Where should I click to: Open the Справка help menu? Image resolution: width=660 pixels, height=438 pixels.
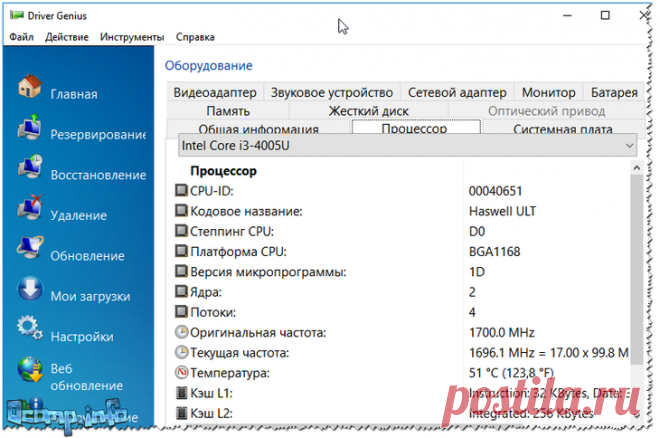pos(195,37)
